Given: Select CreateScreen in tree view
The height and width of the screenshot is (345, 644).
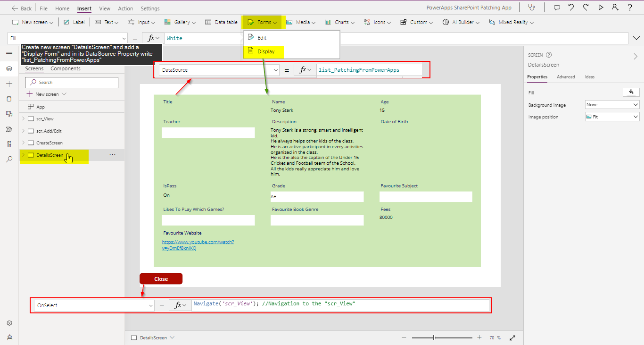Looking at the screenshot, I should [x=50, y=143].
